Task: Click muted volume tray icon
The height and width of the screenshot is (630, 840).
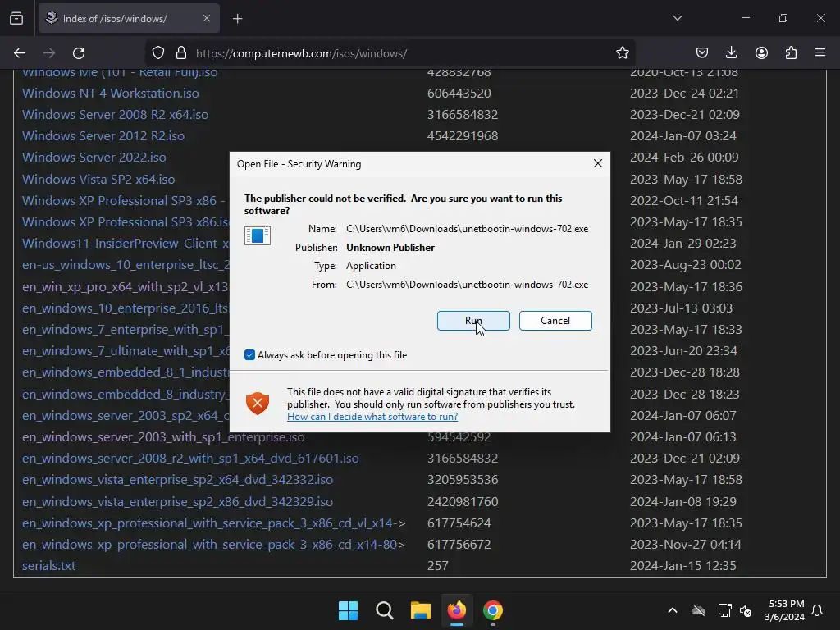Action: tap(746, 610)
